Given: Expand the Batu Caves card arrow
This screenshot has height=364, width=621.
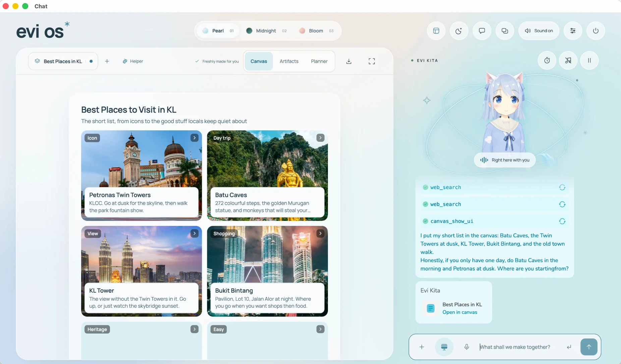Looking at the screenshot, I should point(321,138).
